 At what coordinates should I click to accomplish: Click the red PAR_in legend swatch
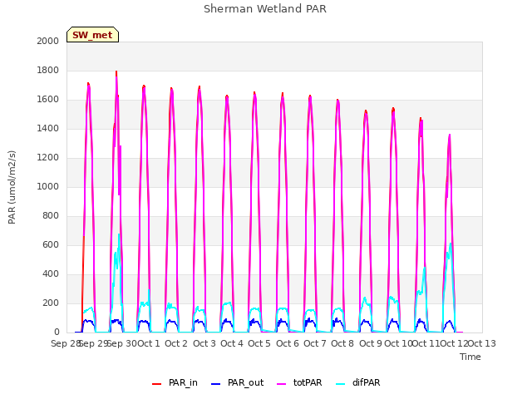click(157, 384)
